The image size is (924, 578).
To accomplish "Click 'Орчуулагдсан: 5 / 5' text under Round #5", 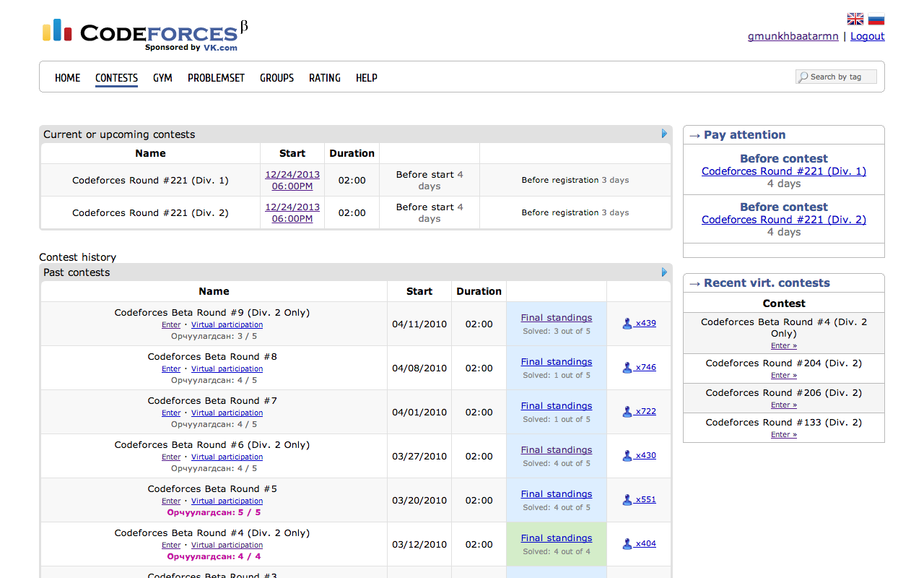I will click(214, 513).
